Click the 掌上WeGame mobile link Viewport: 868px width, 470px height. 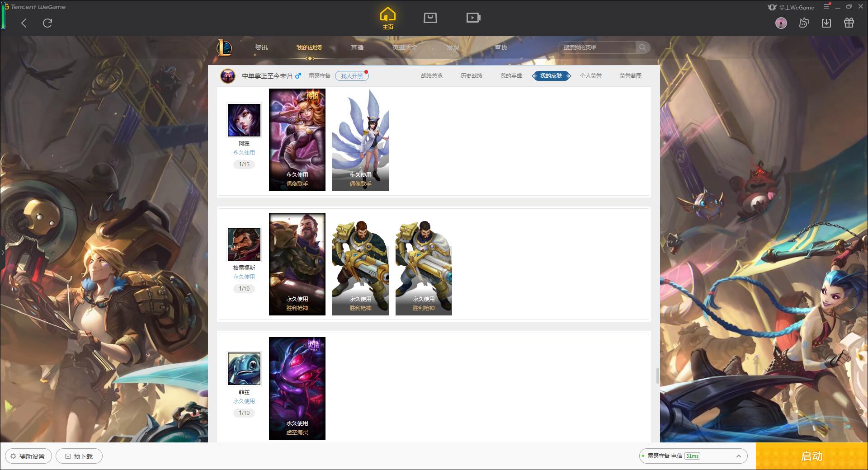point(791,7)
